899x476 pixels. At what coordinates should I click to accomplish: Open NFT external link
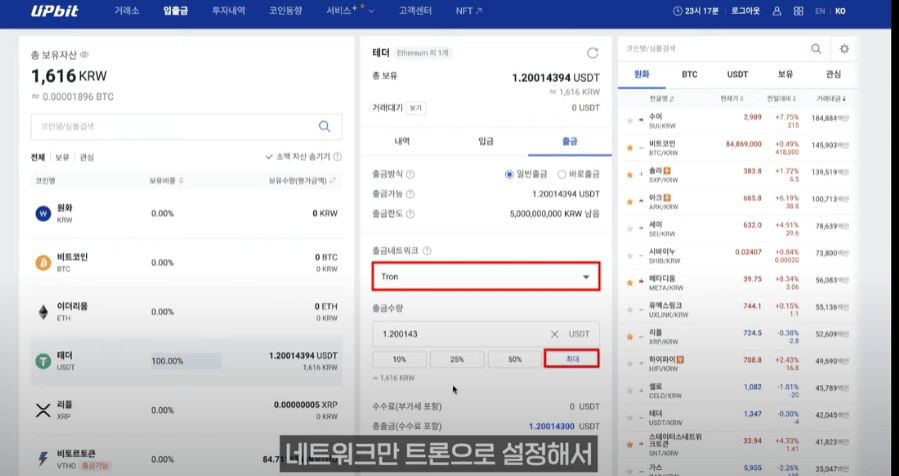click(x=469, y=11)
